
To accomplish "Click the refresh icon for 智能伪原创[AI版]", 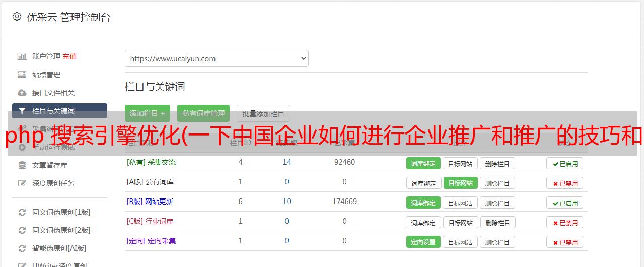I will tap(22, 248).
